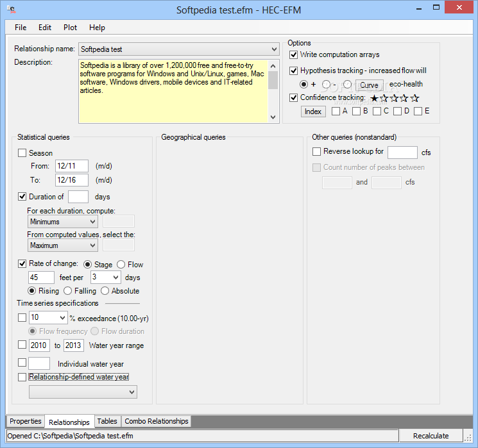Switch to the Properties tab
The width and height of the screenshot is (478, 448).
click(x=25, y=421)
